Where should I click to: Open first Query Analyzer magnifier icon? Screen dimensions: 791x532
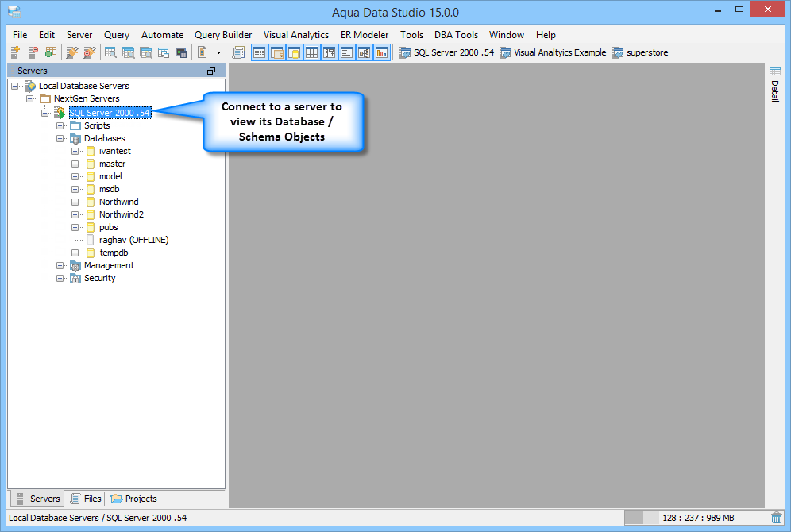coord(110,52)
